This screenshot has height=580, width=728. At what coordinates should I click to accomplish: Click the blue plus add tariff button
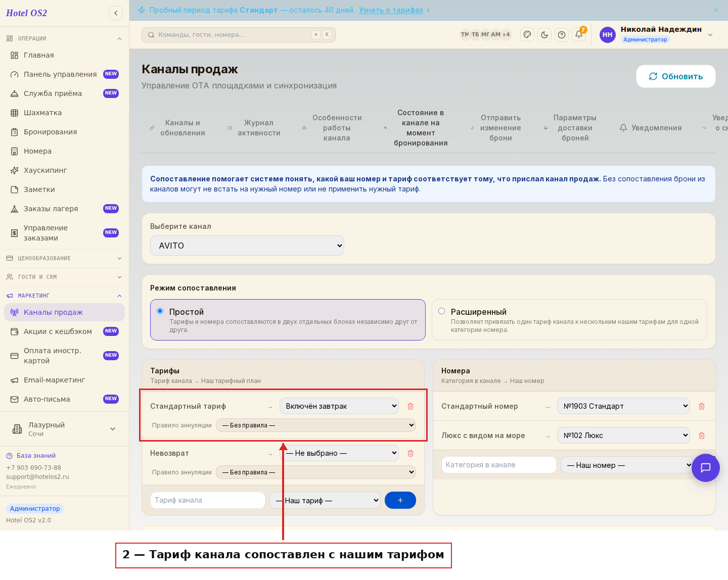click(x=400, y=500)
